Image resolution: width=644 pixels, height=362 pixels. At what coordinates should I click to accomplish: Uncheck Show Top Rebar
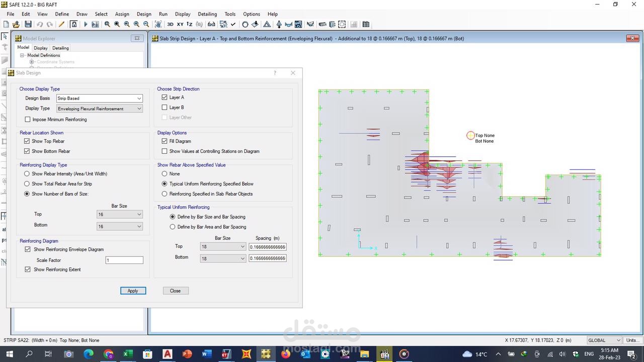click(x=27, y=141)
